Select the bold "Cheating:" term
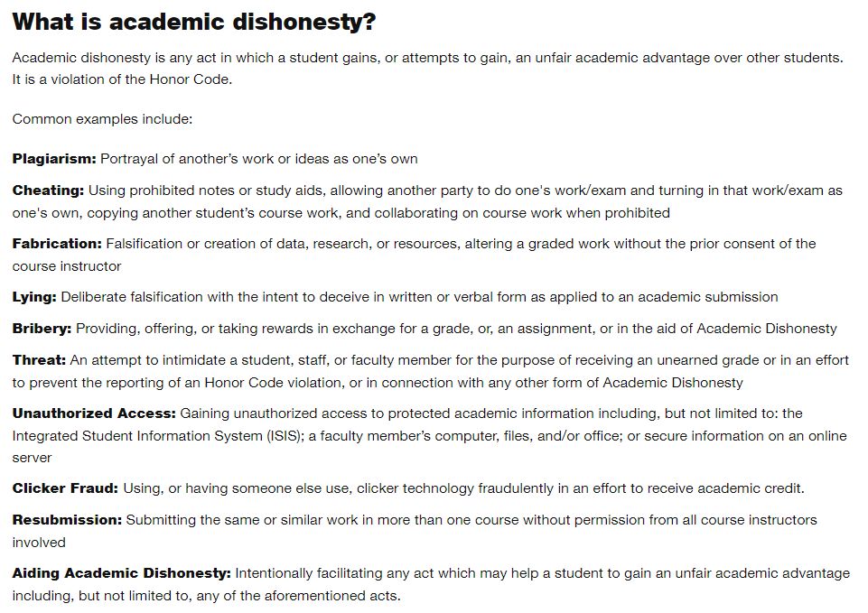Viewport: 868px width, 613px height. tap(48, 190)
